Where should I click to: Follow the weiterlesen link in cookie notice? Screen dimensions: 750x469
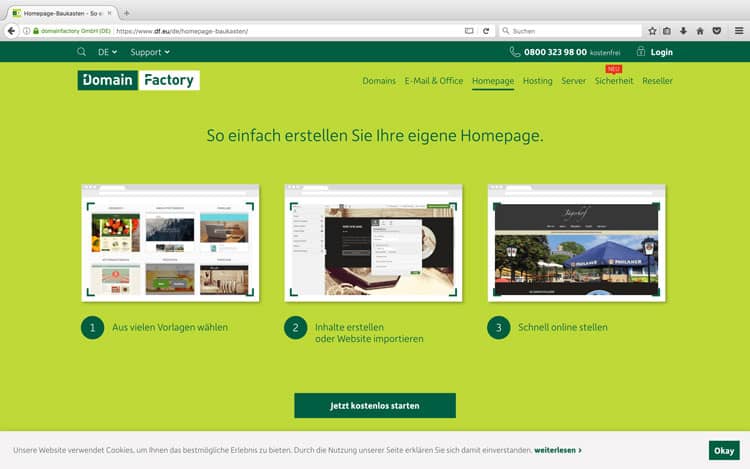558,450
